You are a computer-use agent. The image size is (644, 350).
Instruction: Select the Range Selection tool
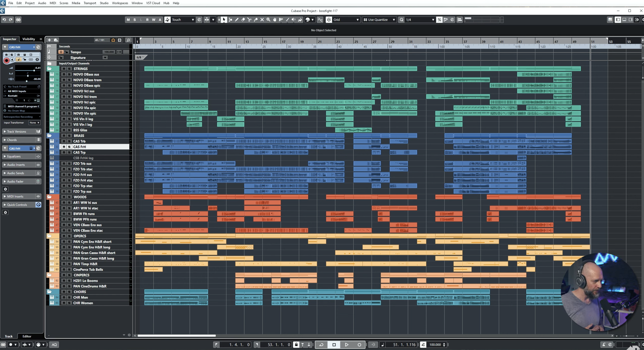[x=230, y=19]
